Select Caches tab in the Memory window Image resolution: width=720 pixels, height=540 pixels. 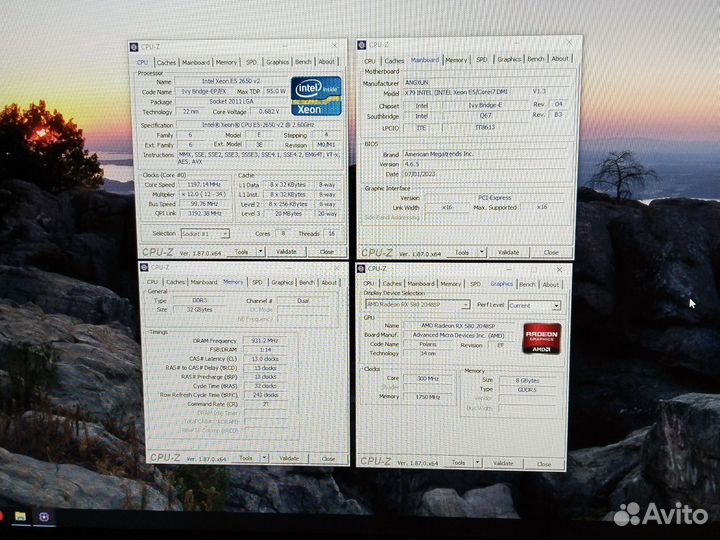tap(175, 282)
